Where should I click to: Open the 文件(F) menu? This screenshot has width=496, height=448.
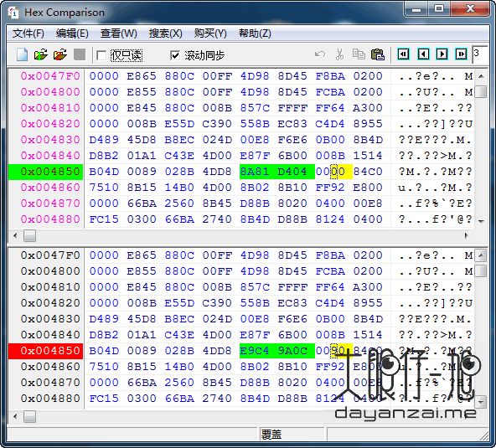tap(28, 33)
